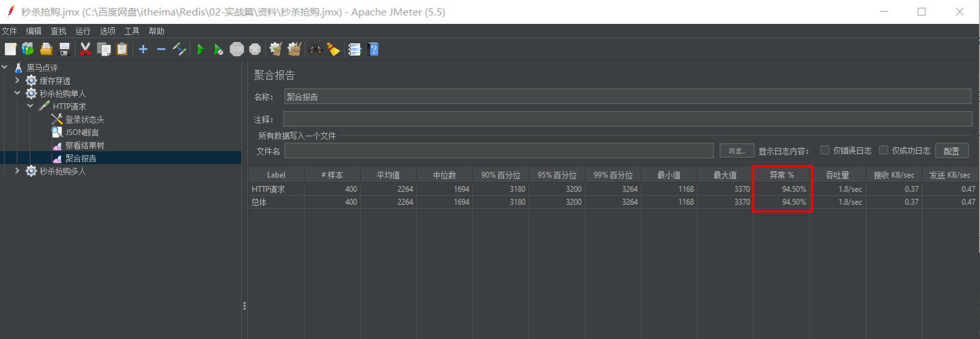Select the JSON断言 assertion node
The height and width of the screenshot is (339, 980).
(82, 132)
